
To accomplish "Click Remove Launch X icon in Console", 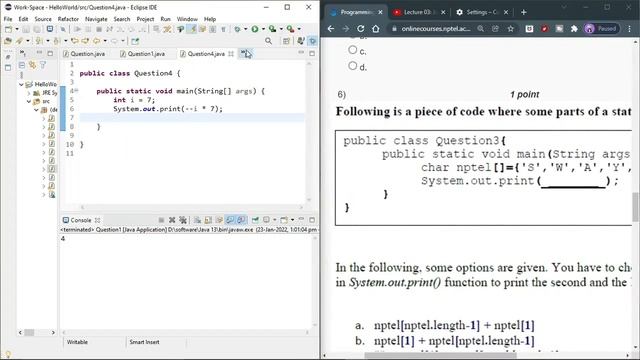I will tap(172, 220).
